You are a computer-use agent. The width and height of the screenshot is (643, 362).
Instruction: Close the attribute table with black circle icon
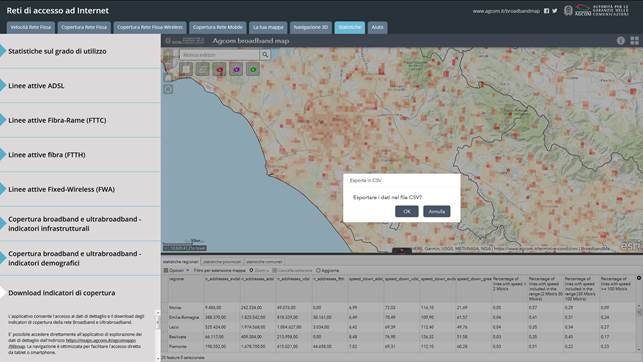click(639, 278)
